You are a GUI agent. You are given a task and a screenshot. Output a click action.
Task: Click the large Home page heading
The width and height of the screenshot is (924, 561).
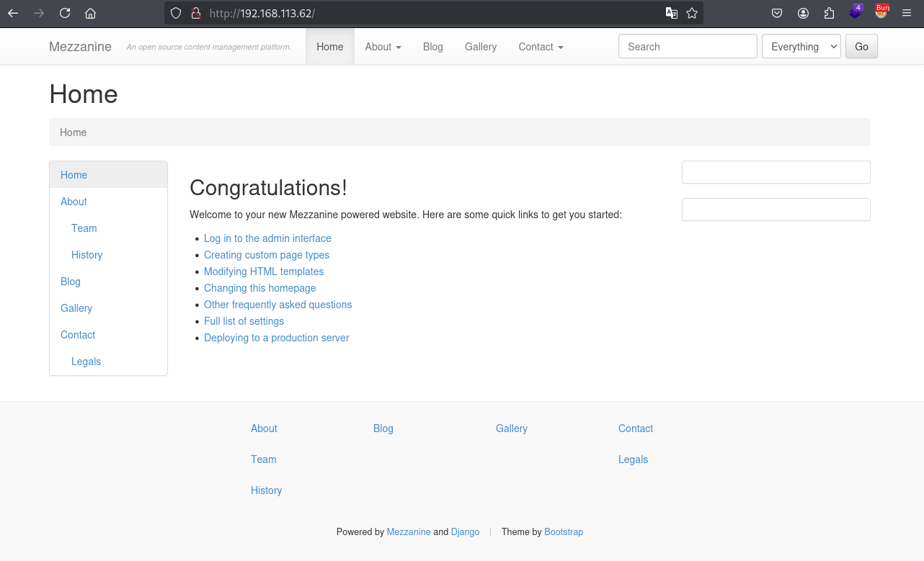click(84, 94)
